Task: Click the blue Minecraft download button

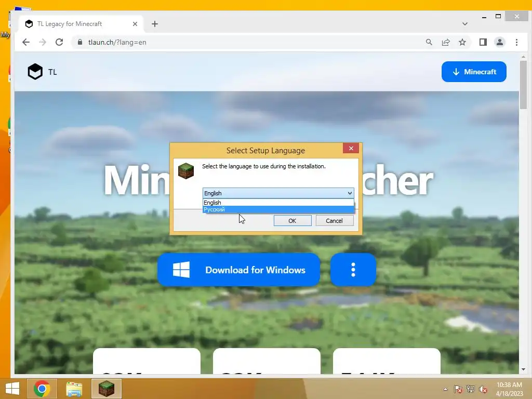Action: pyautogui.click(x=474, y=72)
